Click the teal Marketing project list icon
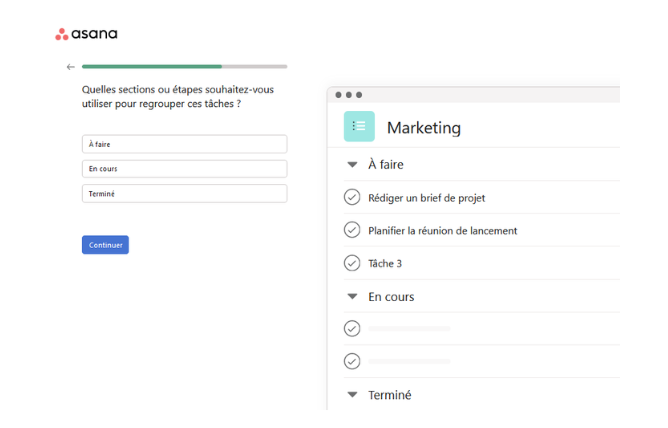The image size is (668, 428). pos(359,126)
